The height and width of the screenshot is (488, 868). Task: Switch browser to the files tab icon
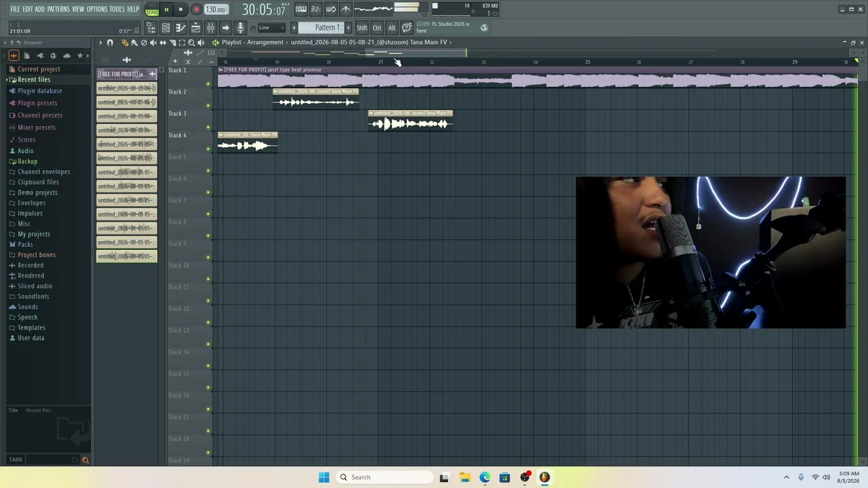(x=26, y=56)
